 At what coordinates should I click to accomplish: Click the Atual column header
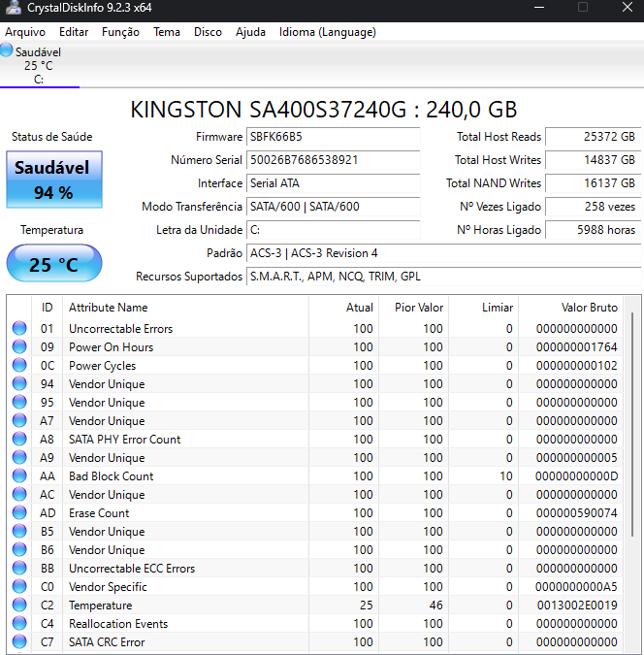point(343,308)
